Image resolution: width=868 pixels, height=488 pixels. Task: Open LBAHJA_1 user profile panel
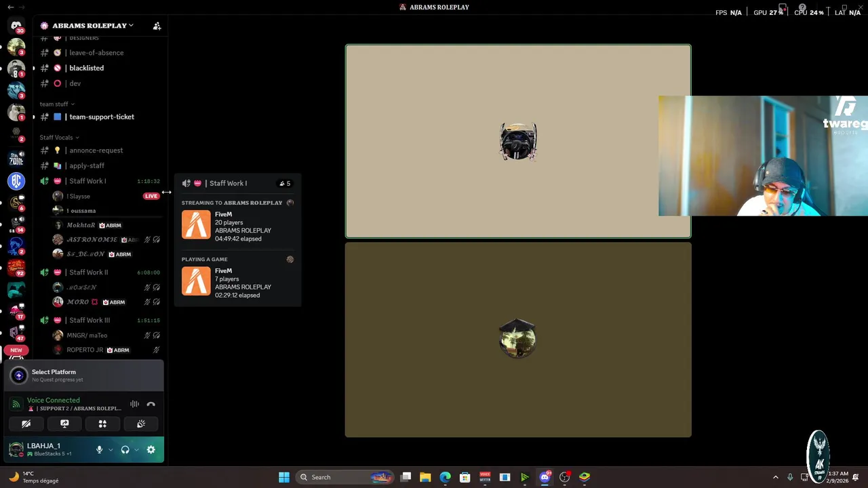click(49, 449)
